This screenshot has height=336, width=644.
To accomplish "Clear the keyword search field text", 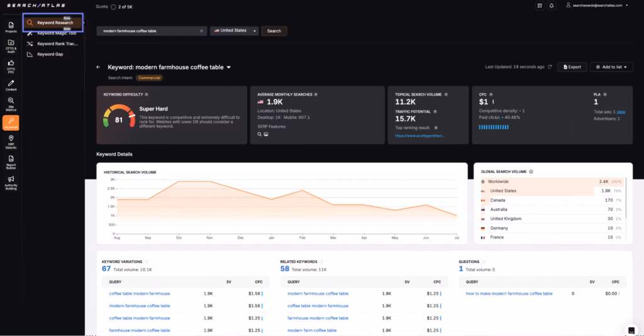I will [x=202, y=30].
